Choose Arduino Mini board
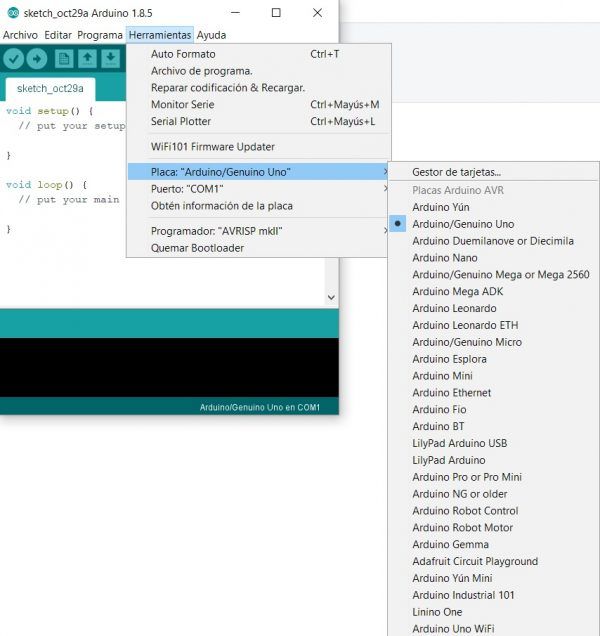The width and height of the screenshot is (600, 636). click(x=494, y=376)
